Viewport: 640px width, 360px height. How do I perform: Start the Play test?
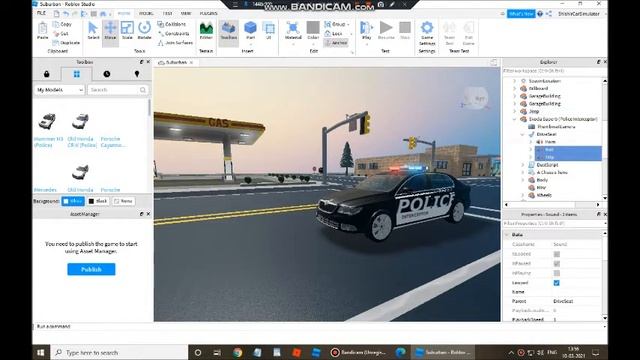(x=367, y=31)
